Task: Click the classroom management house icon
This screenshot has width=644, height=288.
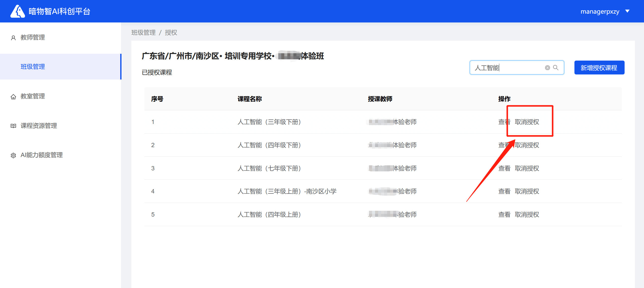Action: pos(13,97)
